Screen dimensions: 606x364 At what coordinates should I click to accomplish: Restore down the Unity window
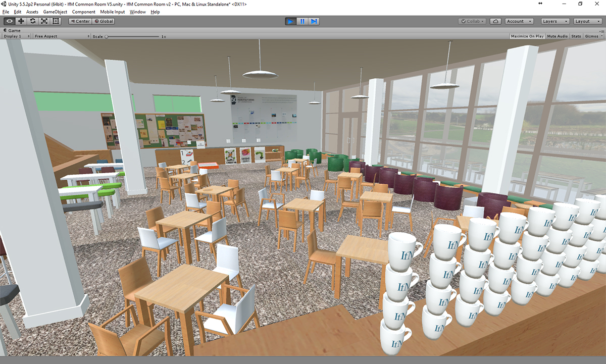tap(580, 4)
